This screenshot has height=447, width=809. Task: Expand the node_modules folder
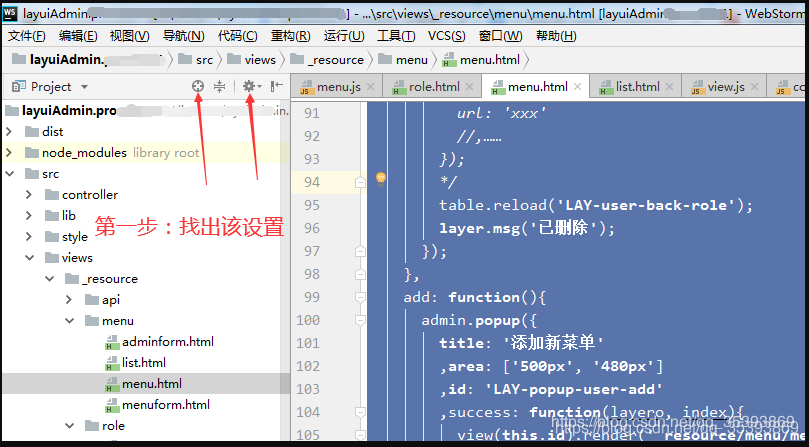9,153
